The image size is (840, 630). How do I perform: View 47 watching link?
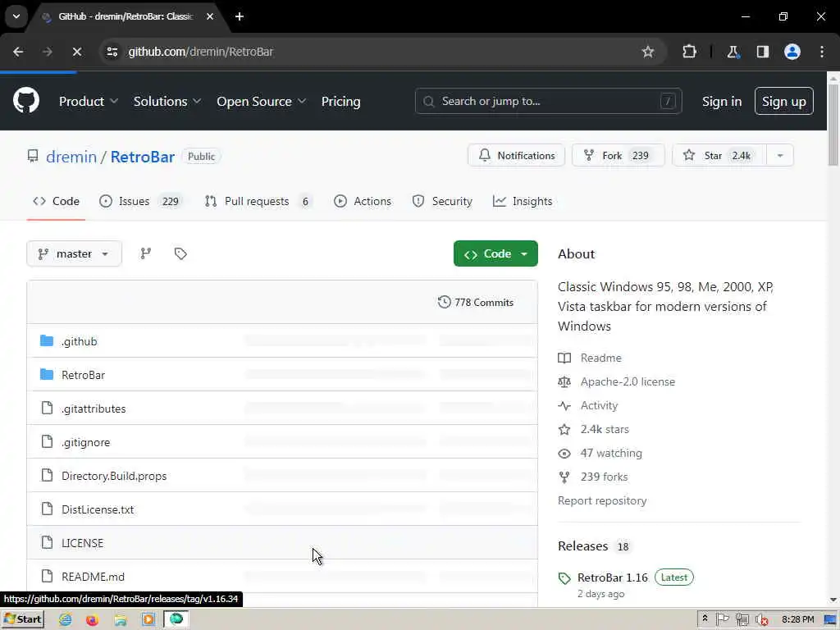pos(600,453)
